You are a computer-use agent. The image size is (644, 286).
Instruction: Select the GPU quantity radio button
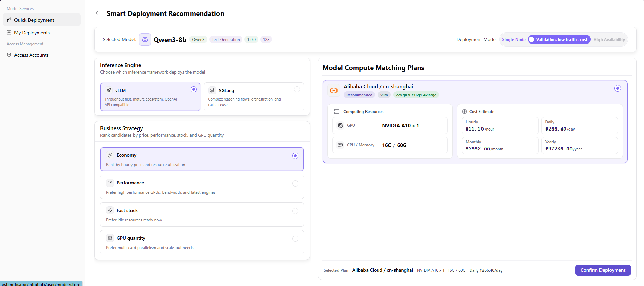click(x=295, y=239)
